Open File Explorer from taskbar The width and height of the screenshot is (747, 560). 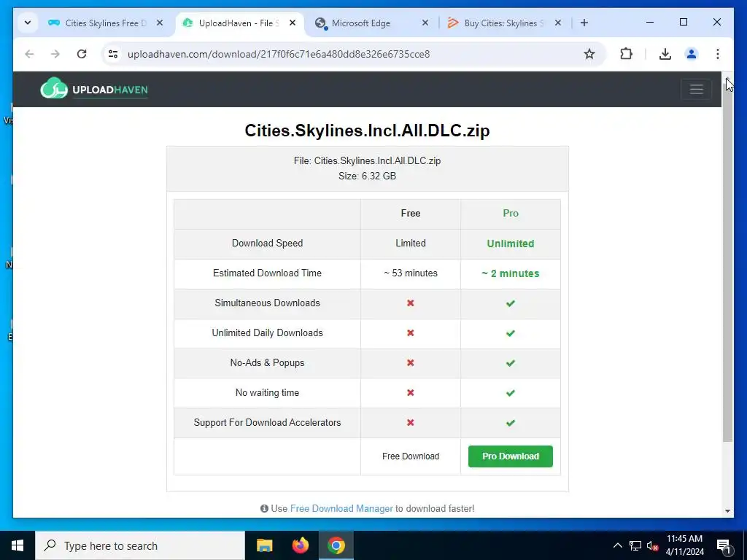click(x=264, y=545)
